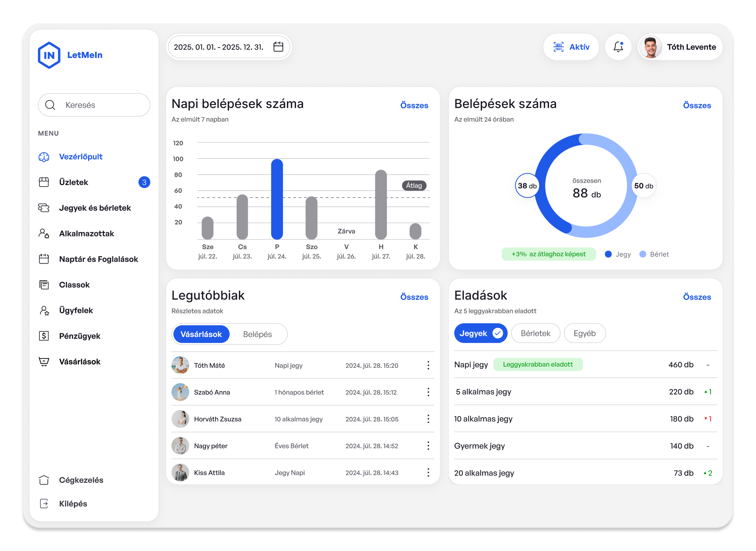Select the Vásárlások tab in Legutóbbiak
Viewport: 756px width, 551px height.
(x=201, y=334)
